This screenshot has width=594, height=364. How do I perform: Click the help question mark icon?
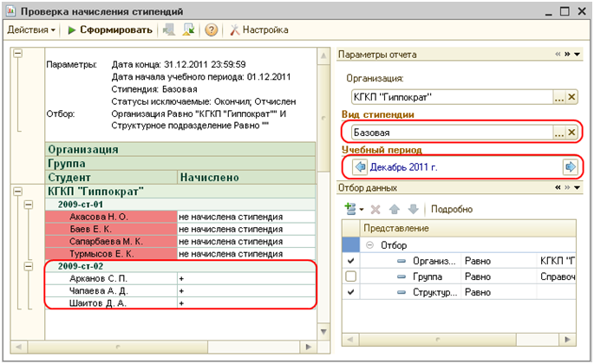point(211,30)
